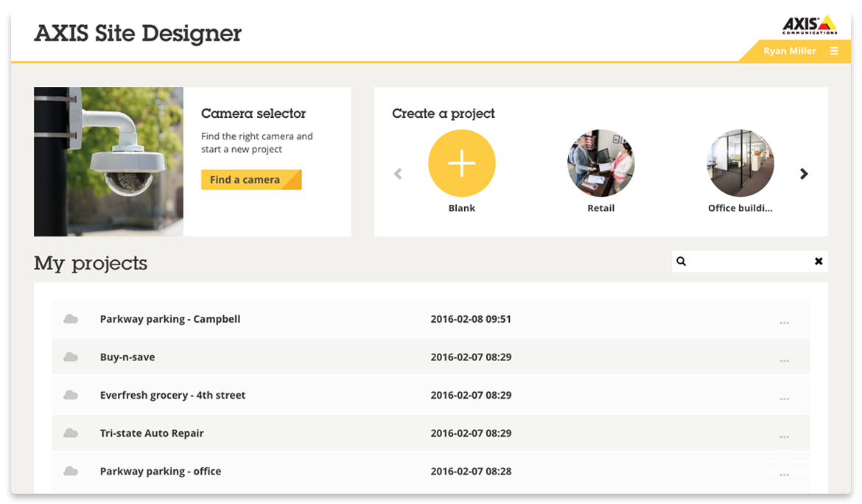Open more options for Parkway parking - Campbell
Image resolution: width=862 pixels, height=504 pixels.
tap(784, 323)
